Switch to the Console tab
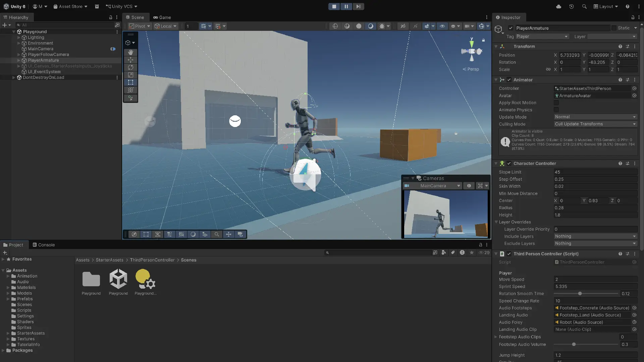This screenshot has height=362, width=644. [44, 245]
